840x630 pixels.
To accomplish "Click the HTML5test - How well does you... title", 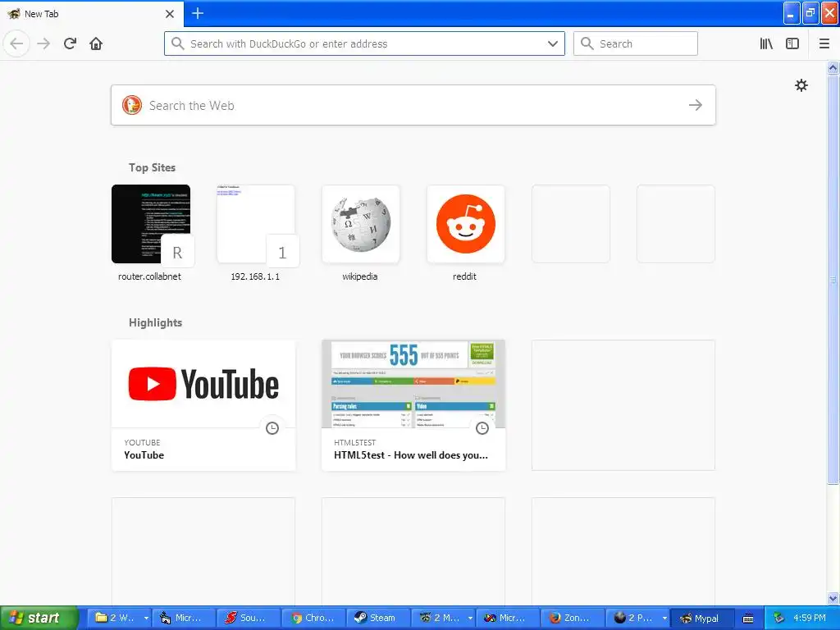I will (x=411, y=454).
